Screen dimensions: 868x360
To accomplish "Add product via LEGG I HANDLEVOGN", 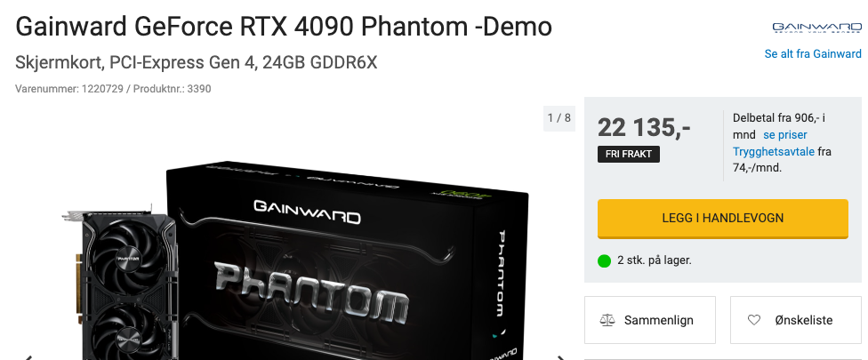I will (x=722, y=219).
